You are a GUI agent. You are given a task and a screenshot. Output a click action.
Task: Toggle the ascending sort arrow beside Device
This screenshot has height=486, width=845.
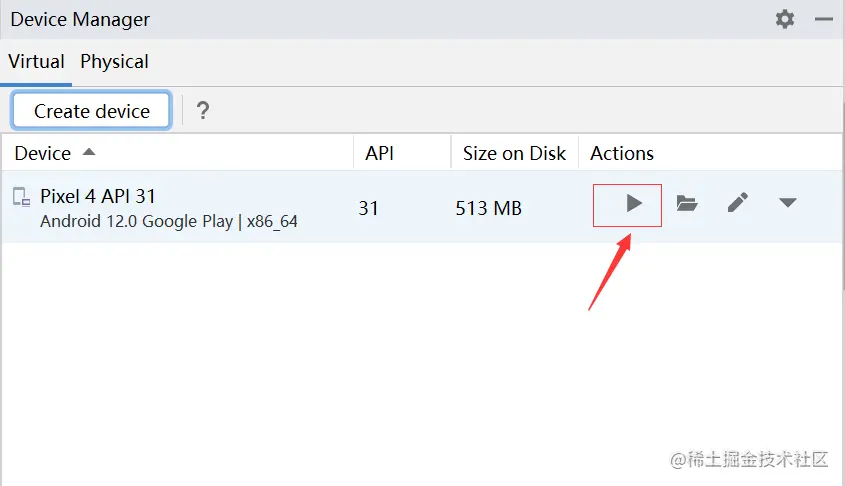[89, 153]
